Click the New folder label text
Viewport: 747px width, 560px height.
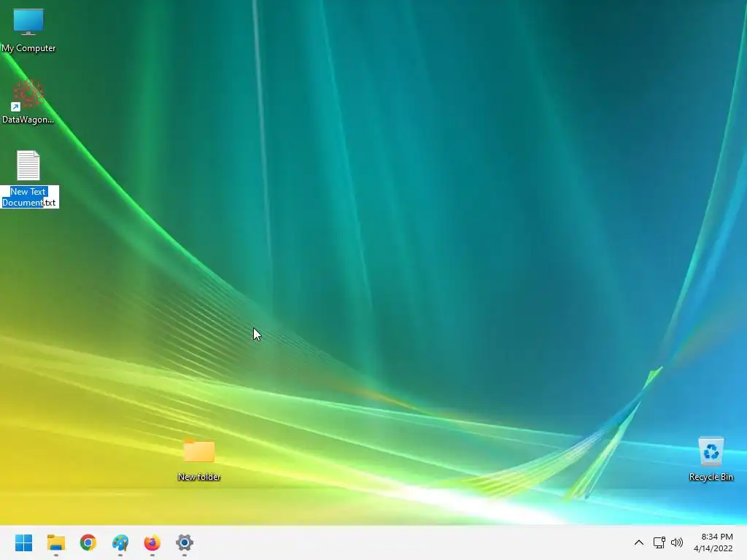(x=199, y=477)
